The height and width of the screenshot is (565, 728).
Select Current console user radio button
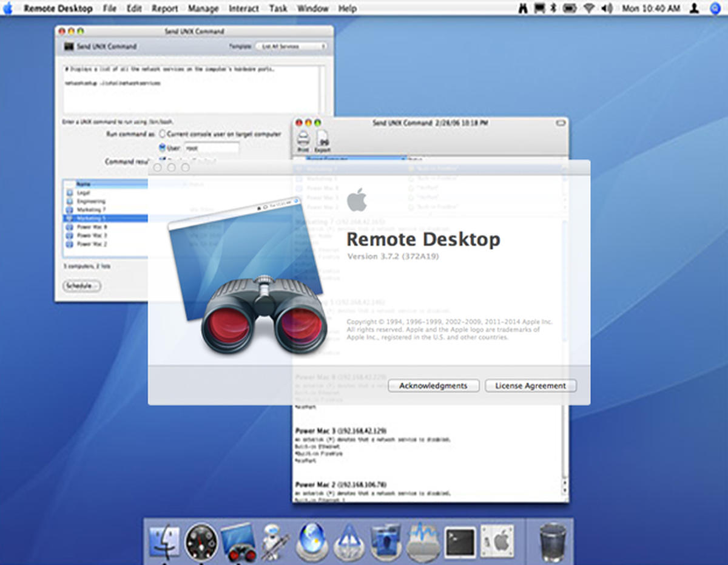163,134
